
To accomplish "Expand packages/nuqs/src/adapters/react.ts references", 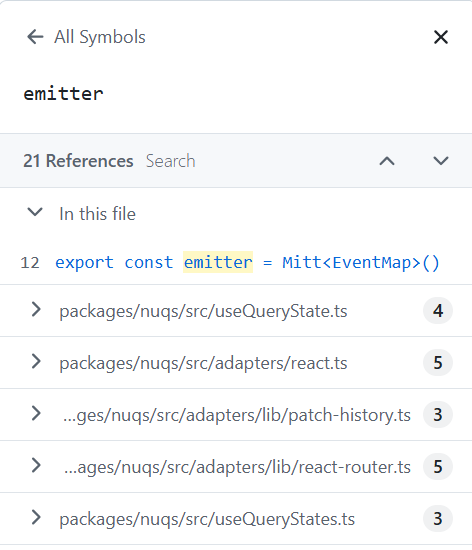I will click(x=36, y=362).
